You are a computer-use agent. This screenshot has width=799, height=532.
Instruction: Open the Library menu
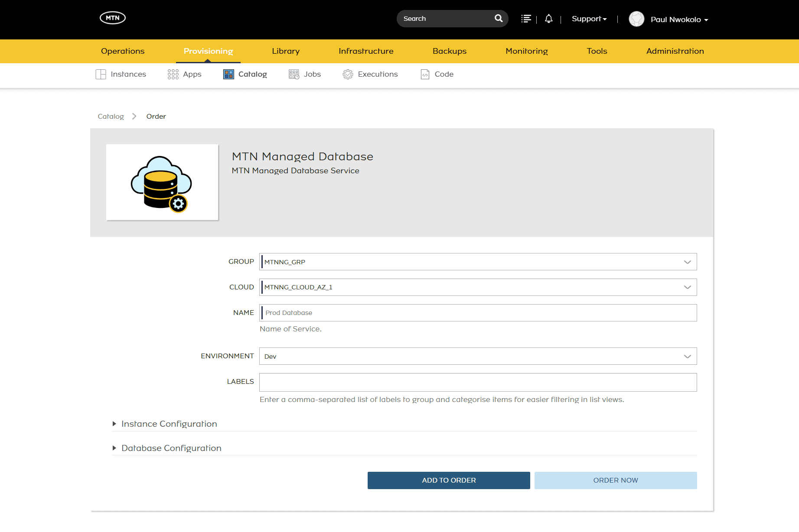click(286, 51)
